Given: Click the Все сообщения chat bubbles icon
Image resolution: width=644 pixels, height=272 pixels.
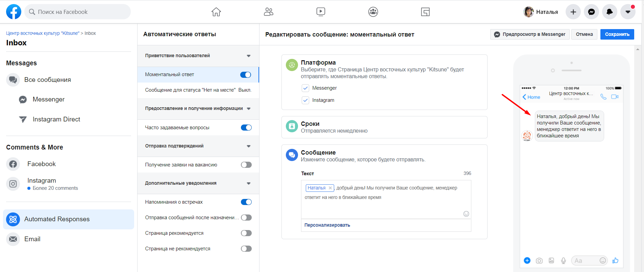Looking at the screenshot, I should (x=13, y=80).
